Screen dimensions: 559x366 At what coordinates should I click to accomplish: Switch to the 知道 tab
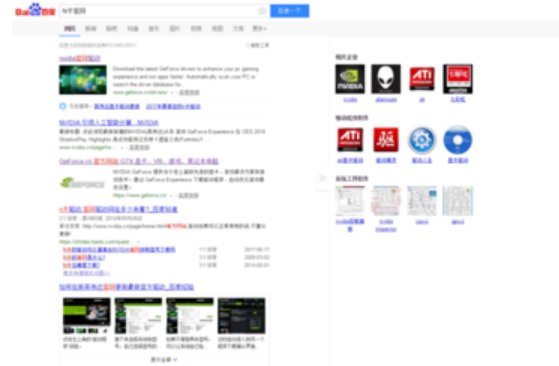click(x=133, y=29)
